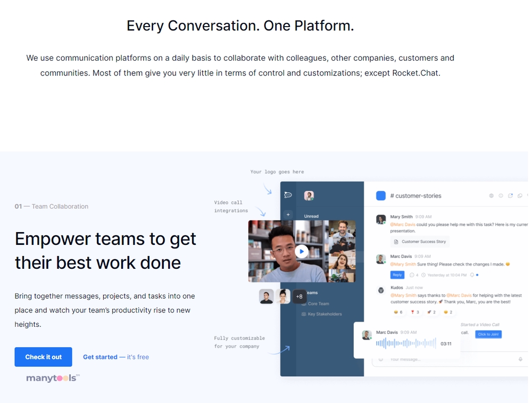Click the smiling man tile in video grid
The image size is (532, 403).
click(342, 229)
